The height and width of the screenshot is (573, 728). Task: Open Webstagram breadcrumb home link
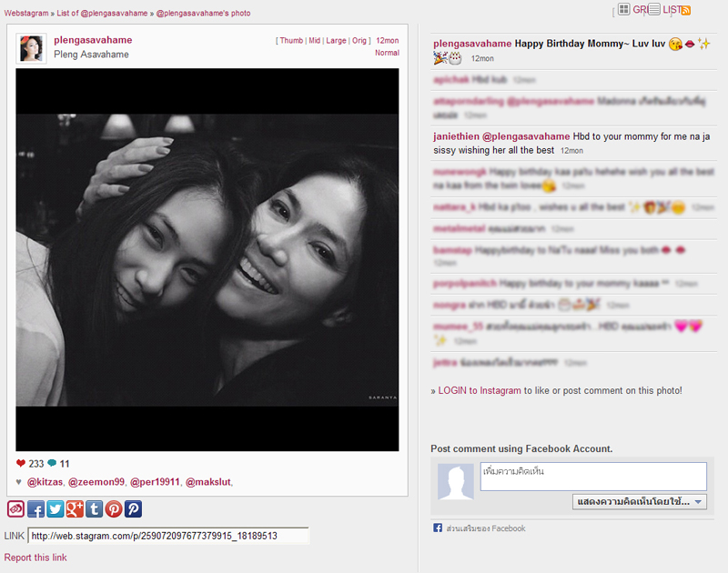pyautogui.click(x=26, y=14)
